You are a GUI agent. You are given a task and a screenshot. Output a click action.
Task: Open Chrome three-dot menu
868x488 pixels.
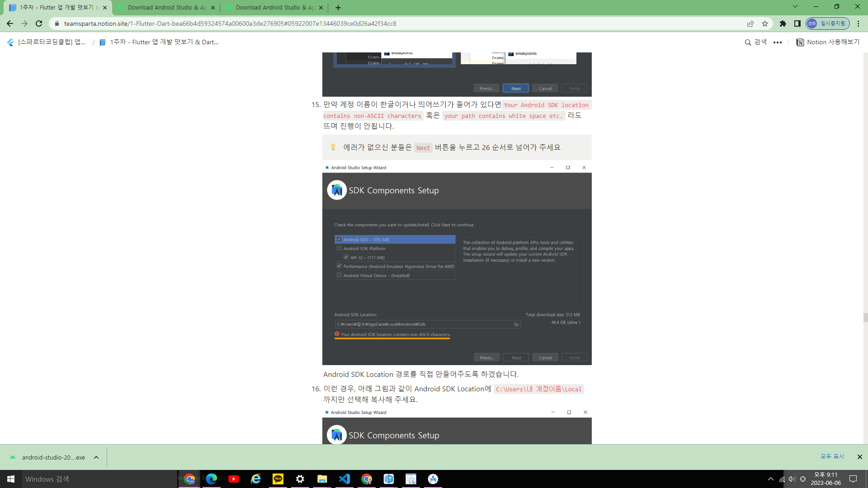[x=859, y=23]
